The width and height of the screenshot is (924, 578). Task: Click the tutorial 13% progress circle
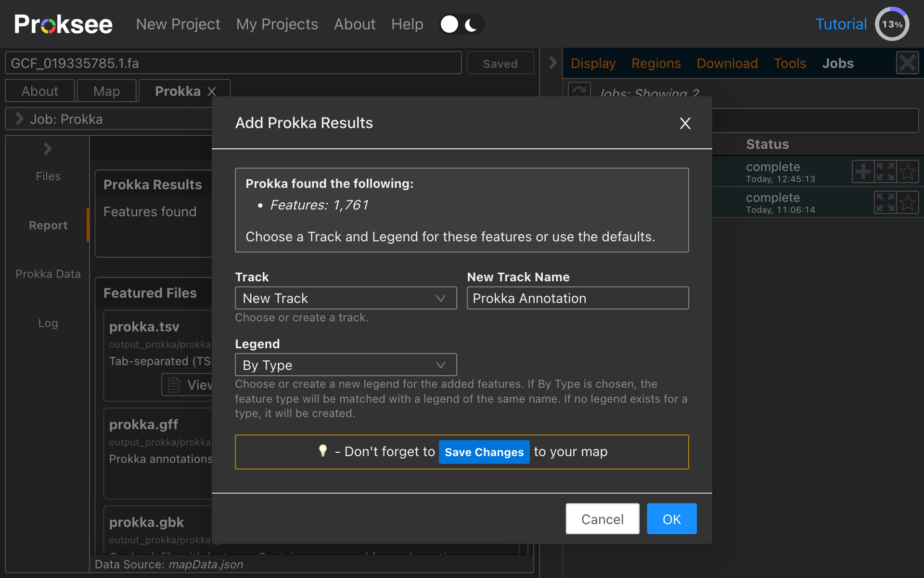point(892,24)
